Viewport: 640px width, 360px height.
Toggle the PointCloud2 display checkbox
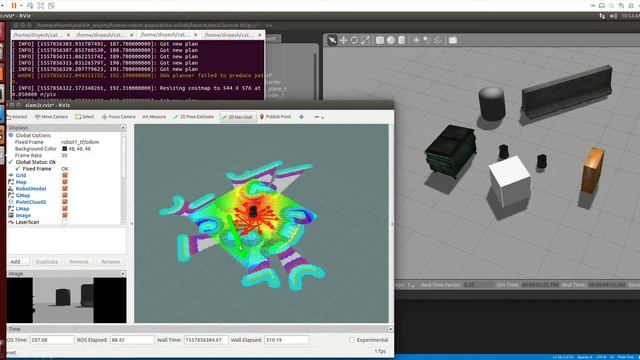64,202
